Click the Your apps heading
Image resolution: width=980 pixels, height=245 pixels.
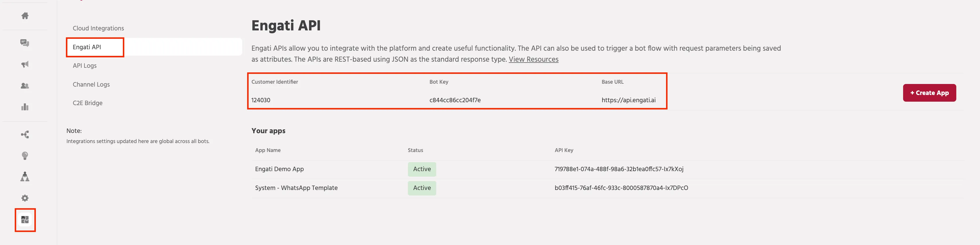pyautogui.click(x=268, y=131)
